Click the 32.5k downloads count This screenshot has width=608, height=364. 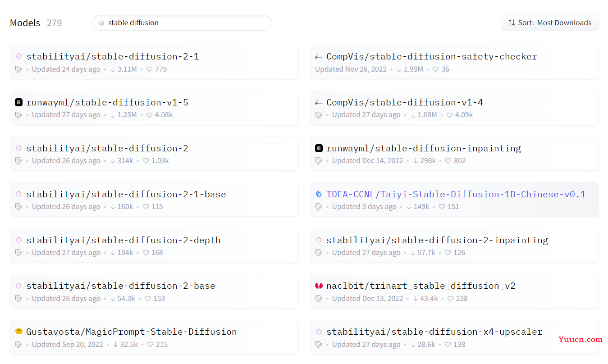click(x=128, y=345)
